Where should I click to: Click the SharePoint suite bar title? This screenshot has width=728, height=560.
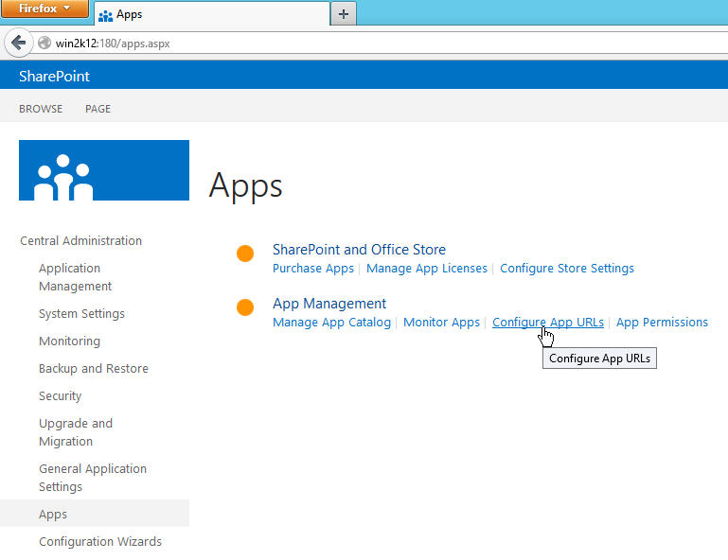[54, 76]
